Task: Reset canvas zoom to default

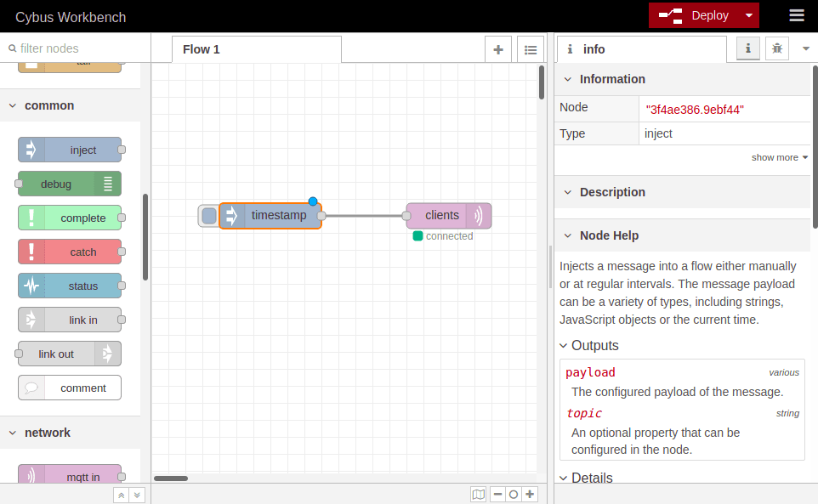Action: point(514,494)
